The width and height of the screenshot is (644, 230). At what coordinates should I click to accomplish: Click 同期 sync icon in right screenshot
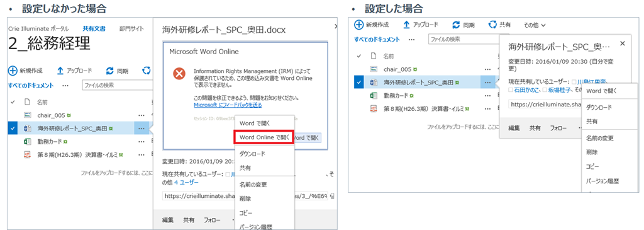456,25
